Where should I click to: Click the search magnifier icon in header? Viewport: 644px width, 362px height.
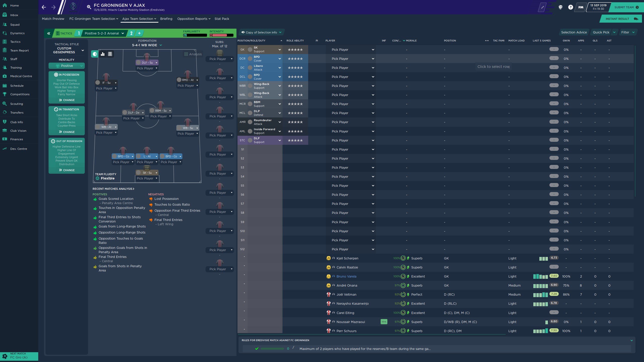point(89,7)
